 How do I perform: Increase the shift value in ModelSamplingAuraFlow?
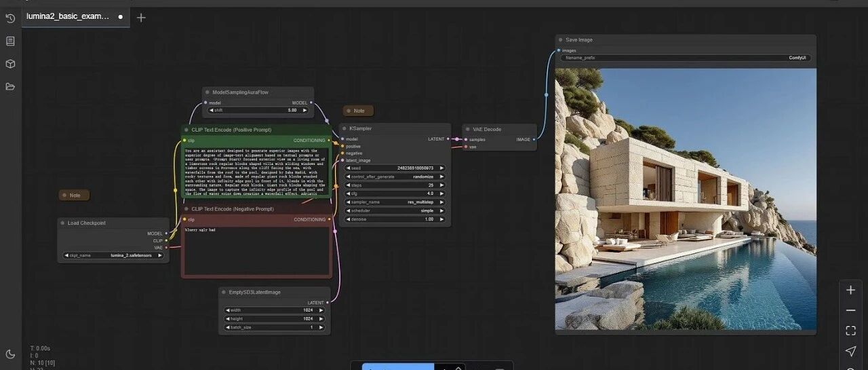305,110
